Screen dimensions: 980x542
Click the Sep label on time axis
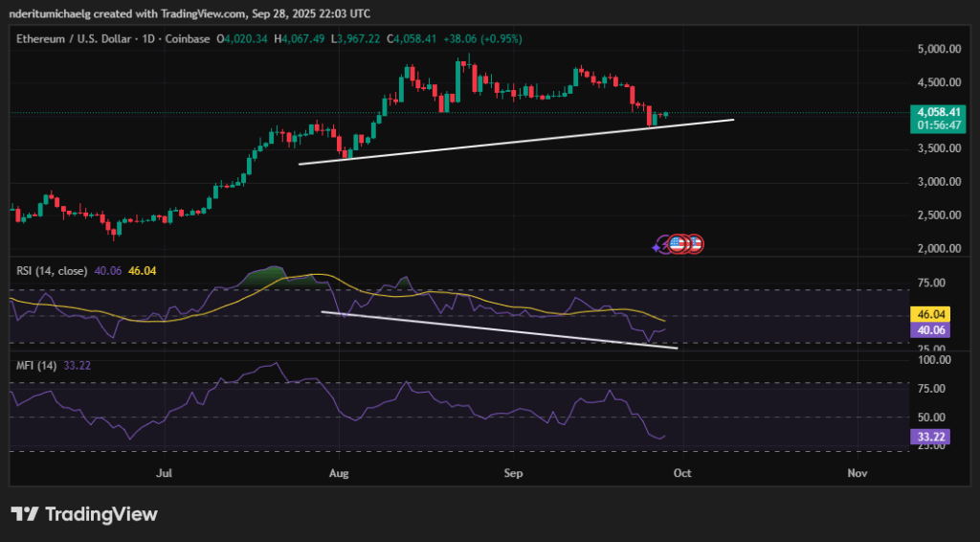coord(513,473)
